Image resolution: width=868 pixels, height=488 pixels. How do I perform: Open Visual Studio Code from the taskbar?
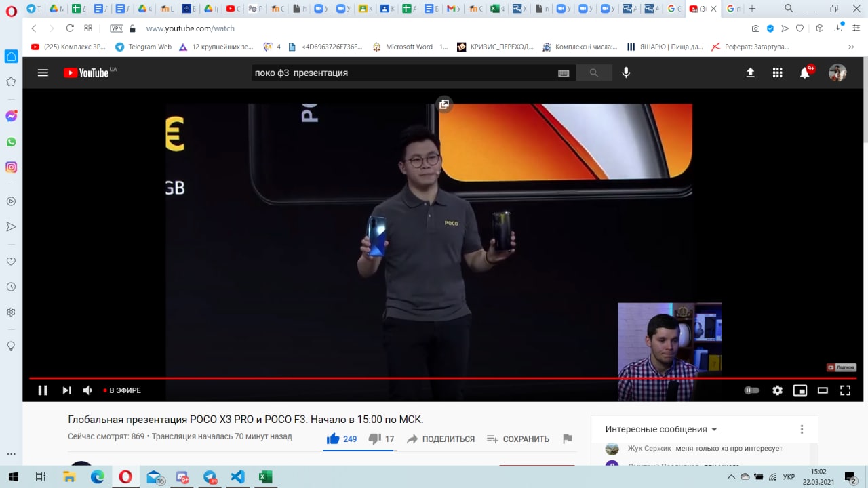(x=237, y=477)
